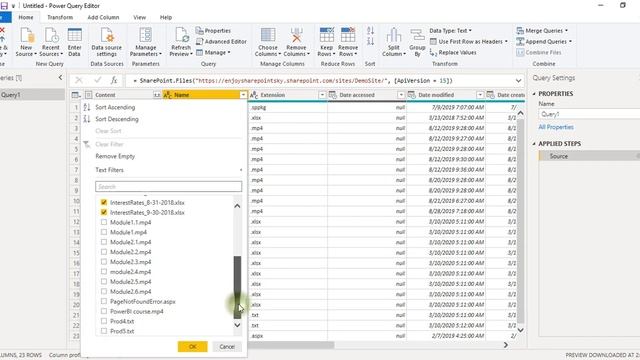
Task: Click Sort Descending in filter menu
Action: tap(117, 119)
